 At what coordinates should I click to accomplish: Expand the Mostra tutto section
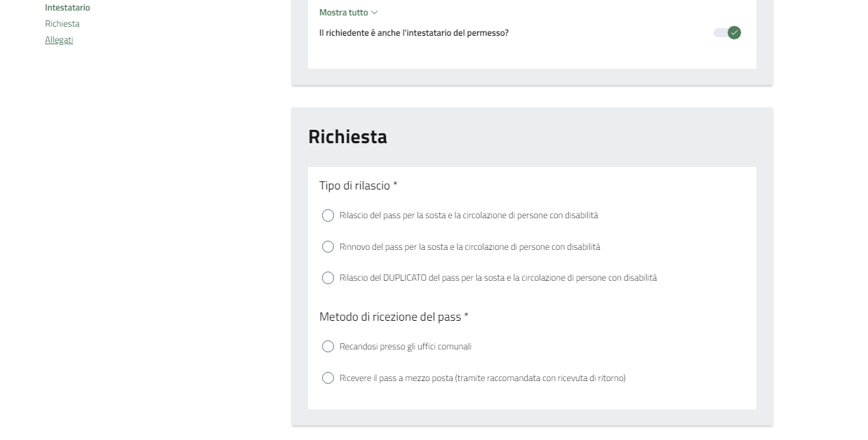click(344, 13)
